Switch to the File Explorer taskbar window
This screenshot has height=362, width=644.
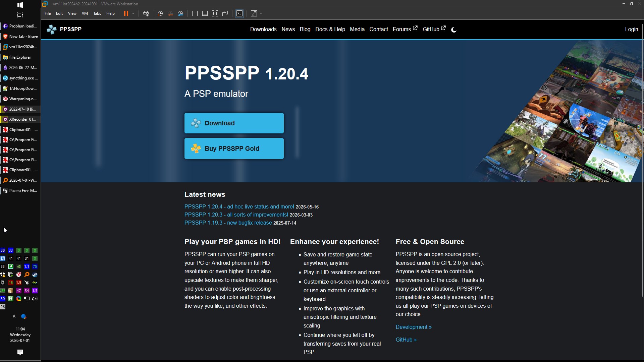pos(20,57)
